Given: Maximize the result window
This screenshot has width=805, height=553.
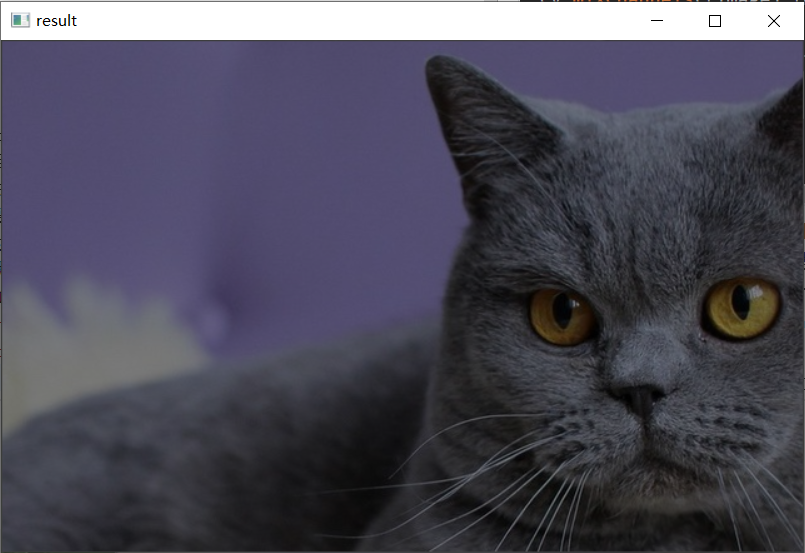Looking at the screenshot, I should pyautogui.click(x=715, y=20).
